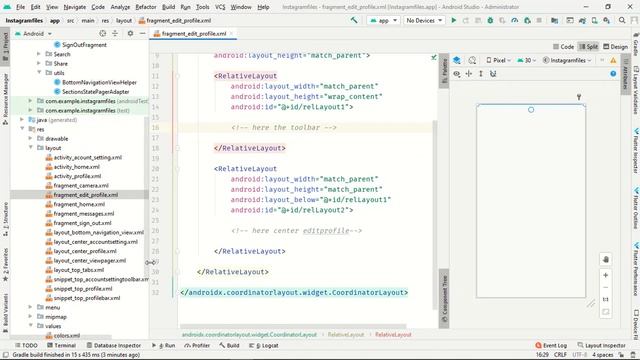640x360 pixels.
Task: Click the Search Everywhere magnifier icon
Action: tap(622, 20)
